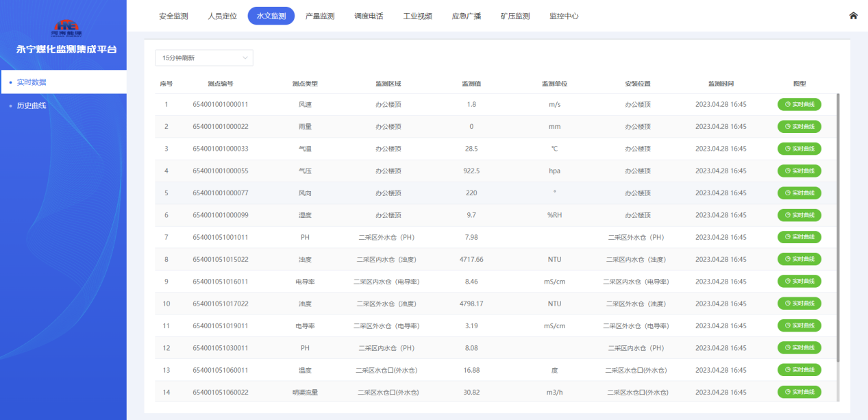
Task: Click the table's vertical scrollbar
Action: [838, 227]
